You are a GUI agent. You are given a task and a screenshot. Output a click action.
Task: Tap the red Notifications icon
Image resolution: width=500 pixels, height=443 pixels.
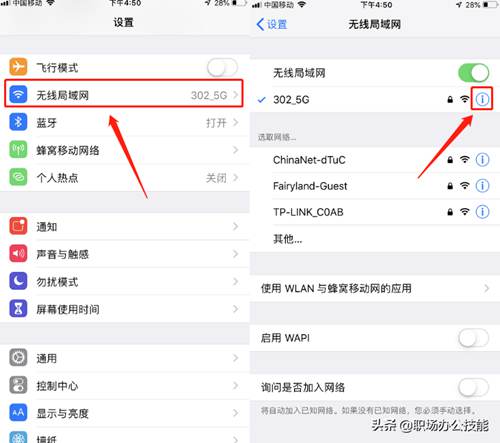(18, 226)
